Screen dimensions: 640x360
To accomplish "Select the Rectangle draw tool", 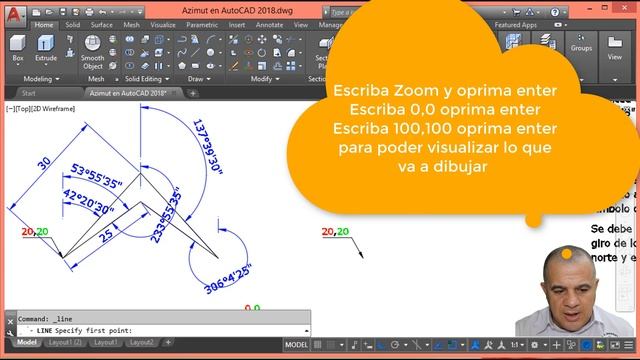I will click(x=196, y=65).
